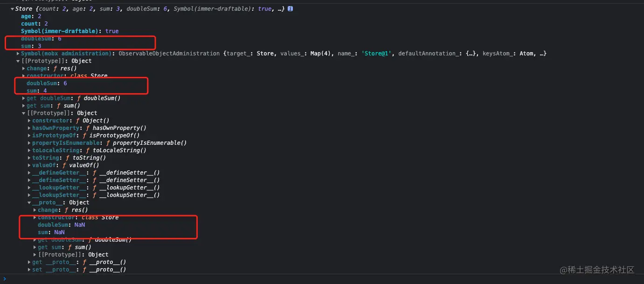Click ObservableObjectAdministration preview text
This screenshot has height=284, width=644.
click(x=170, y=54)
